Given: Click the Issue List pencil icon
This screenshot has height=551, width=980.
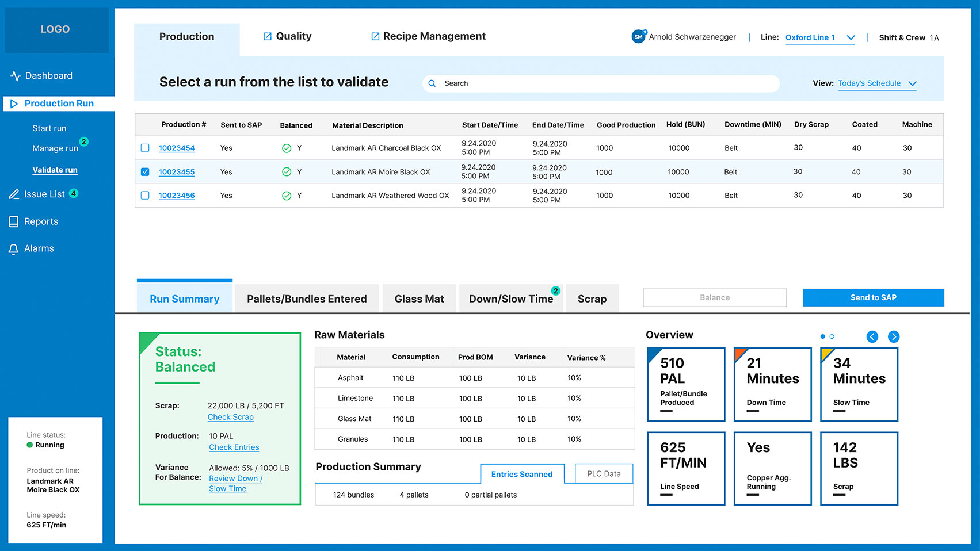Looking at the screenshot, I should pyautogui.click(x=14, y=194).
